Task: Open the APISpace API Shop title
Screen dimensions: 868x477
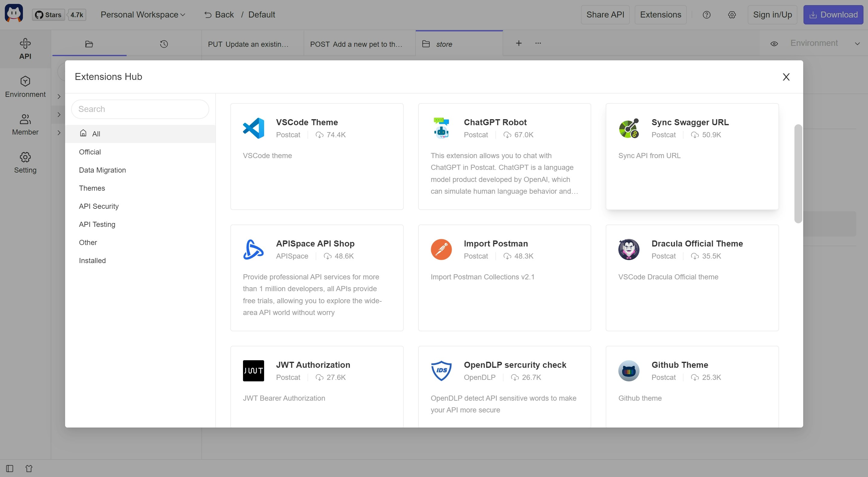Action: 315,244
